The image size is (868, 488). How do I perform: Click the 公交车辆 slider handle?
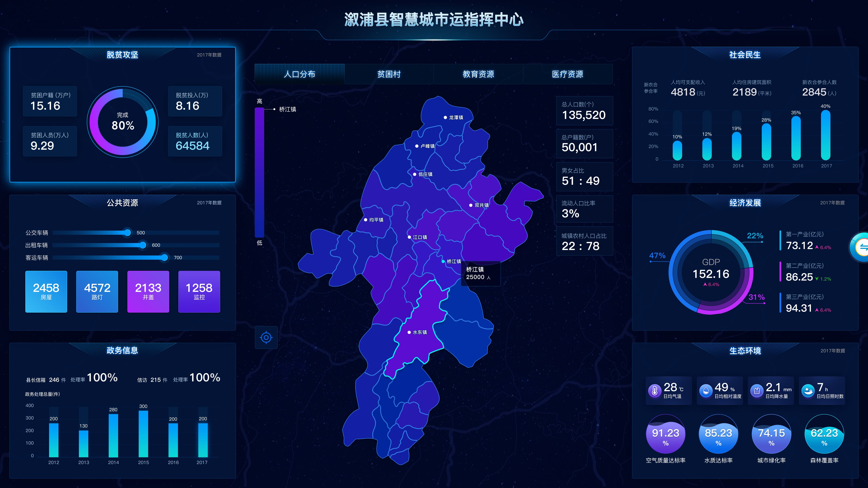[x=127, y=233]
